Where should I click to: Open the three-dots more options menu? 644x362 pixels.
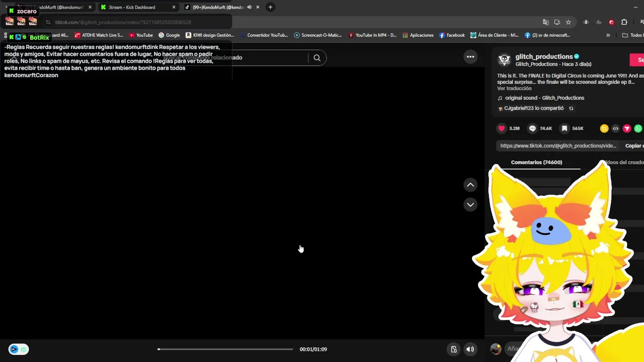[470, 57]
